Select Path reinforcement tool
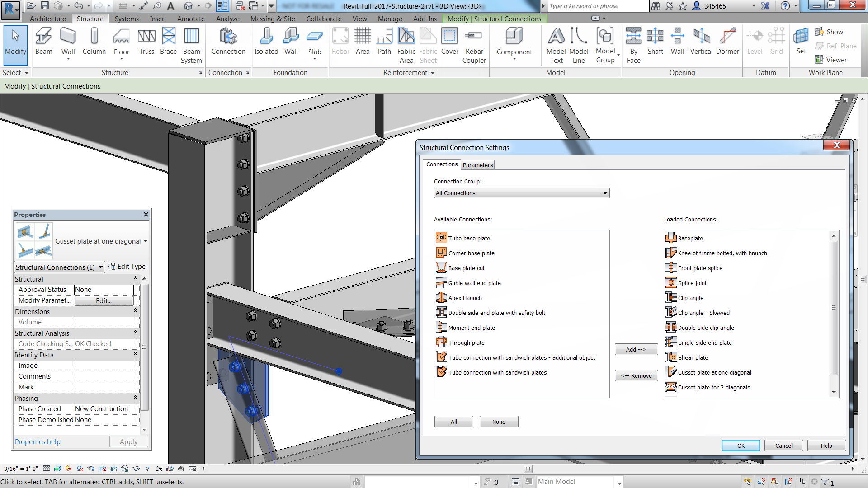This screenshot has height=488, width=868. pos(384,42)
